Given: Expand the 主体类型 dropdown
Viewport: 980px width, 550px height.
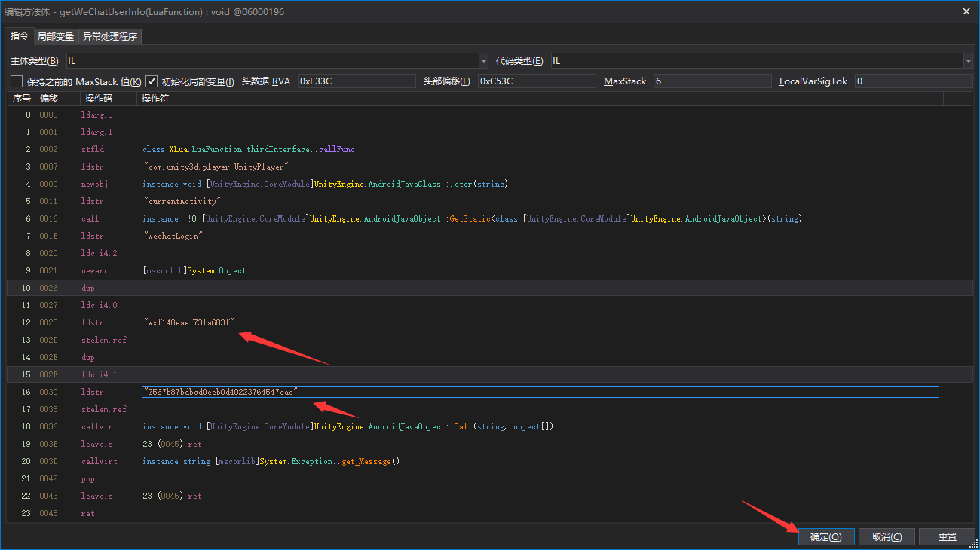Looking at the screenshot, I should 483,61.
